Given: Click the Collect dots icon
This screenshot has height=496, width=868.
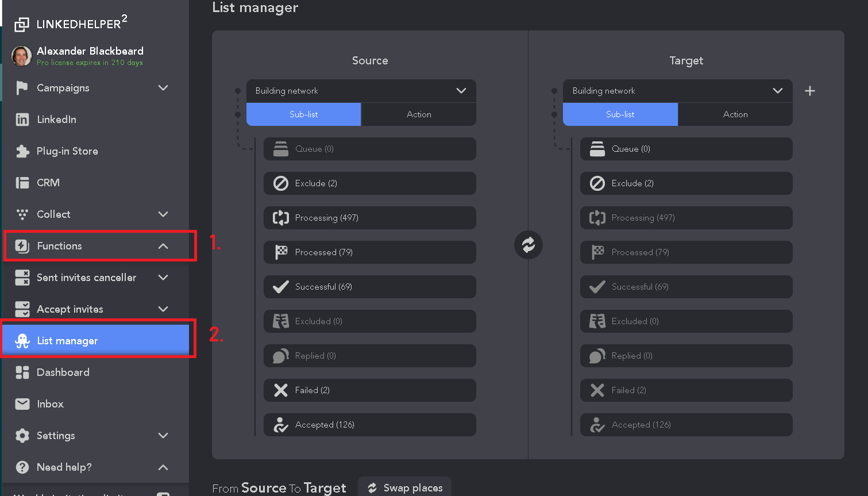Looking at the screenshot, I should (x=22, y=214).
